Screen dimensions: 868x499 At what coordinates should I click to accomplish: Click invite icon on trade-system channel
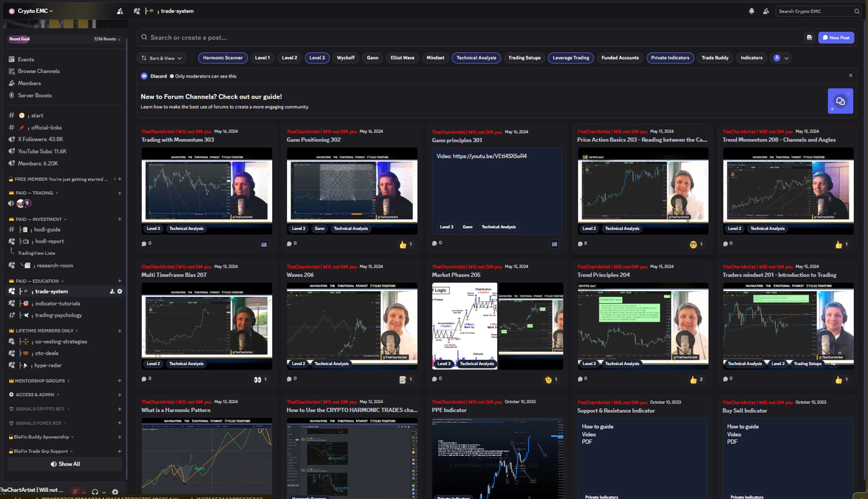tap(112, 291)
